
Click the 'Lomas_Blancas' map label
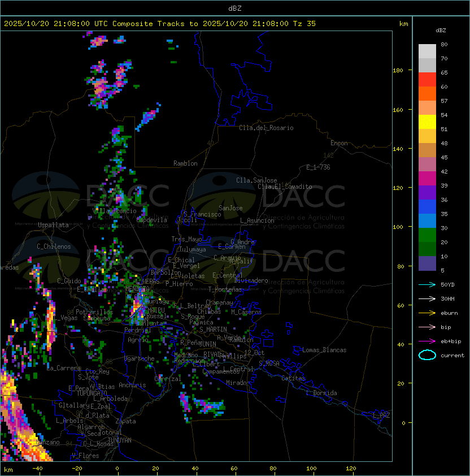[x=324, y=350]
